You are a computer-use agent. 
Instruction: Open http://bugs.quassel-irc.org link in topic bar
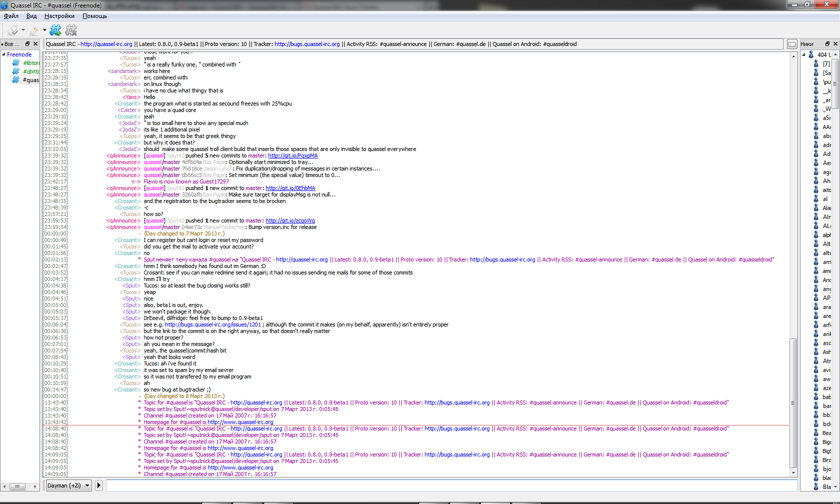point(307,44)
